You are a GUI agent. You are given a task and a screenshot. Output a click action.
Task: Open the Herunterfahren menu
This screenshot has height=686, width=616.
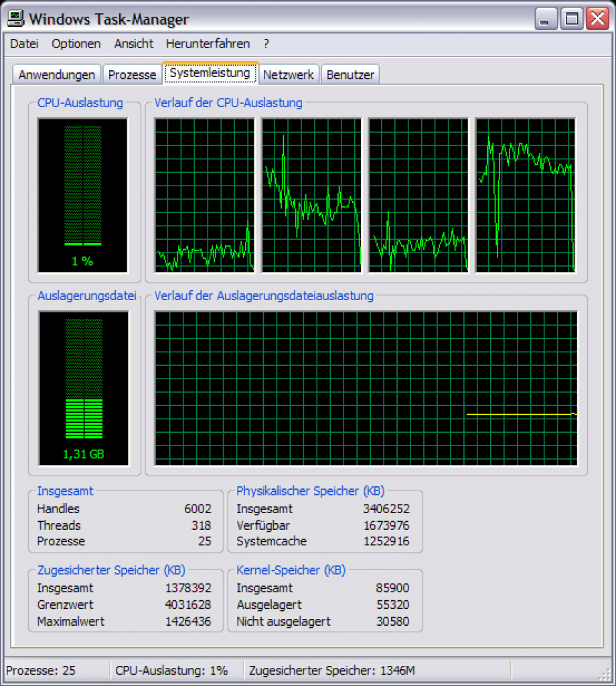tap(208, 44)
